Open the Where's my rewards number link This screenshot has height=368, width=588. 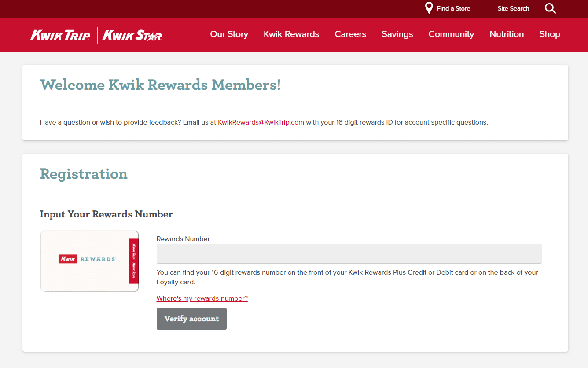pyautogui.click(x=202, y=298)
